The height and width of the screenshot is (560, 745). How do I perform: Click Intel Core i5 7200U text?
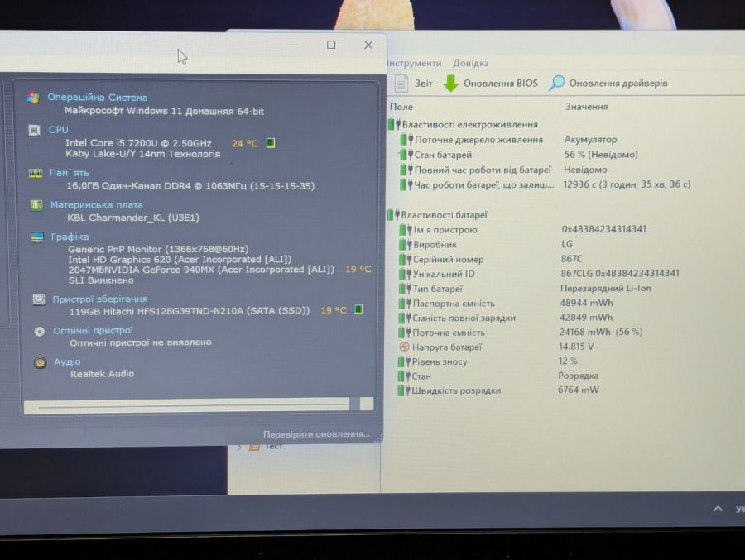click(x=138, y=143)
